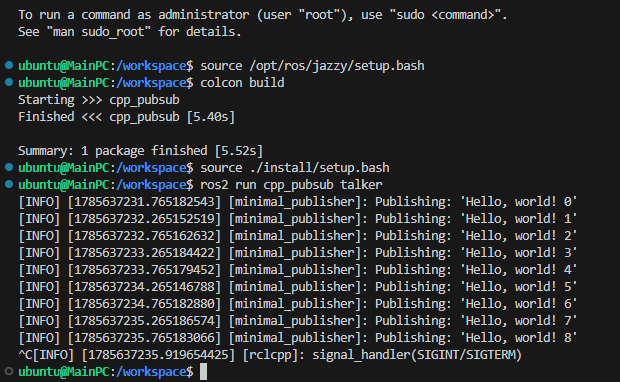Image resolution: width=620 pixels, height=382 pixels.
Task: Click the blue command marker beside 'colcon build'
Action: [9, 82]
